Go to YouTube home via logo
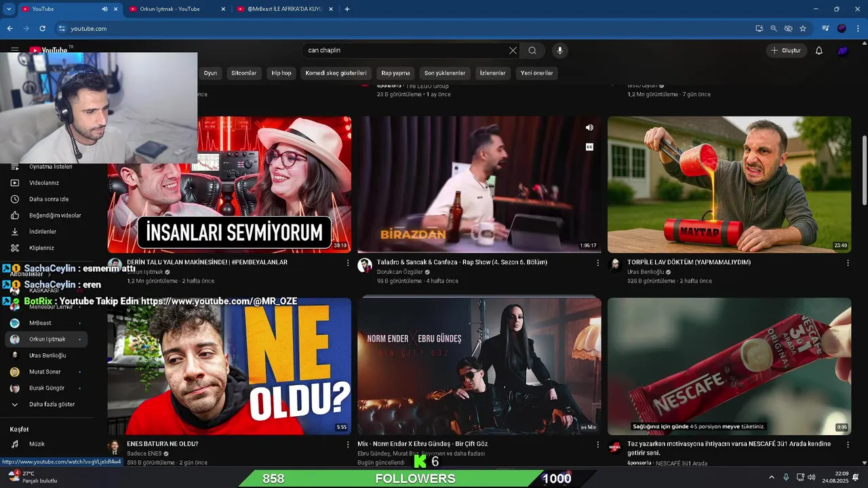The width and height of the screenshot is (868, 488). pos(49,50)
